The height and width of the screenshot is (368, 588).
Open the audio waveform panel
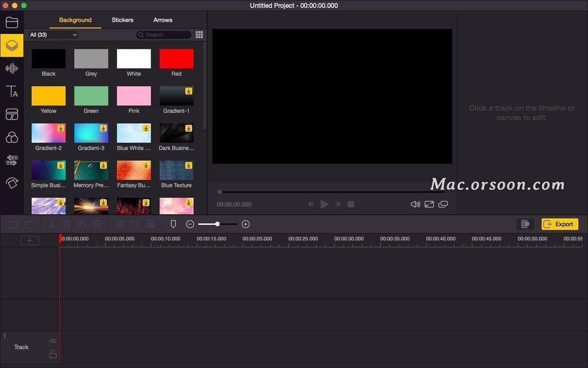(12, 68)
